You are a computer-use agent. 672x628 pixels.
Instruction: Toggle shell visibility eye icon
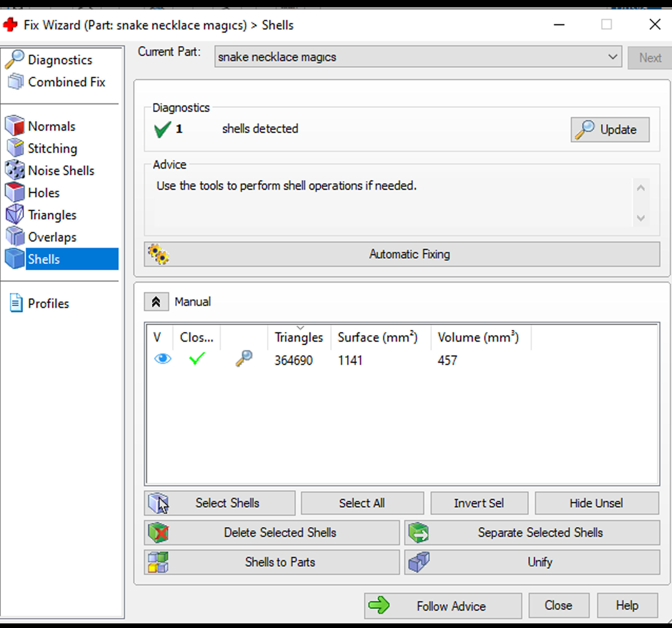tap(162, 359)
